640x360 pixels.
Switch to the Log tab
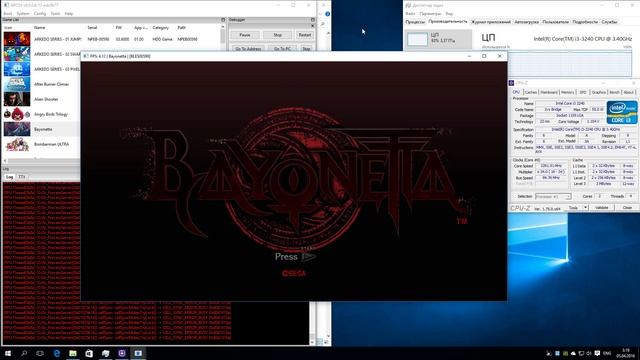pyautogui.click(x=9, y=177)
